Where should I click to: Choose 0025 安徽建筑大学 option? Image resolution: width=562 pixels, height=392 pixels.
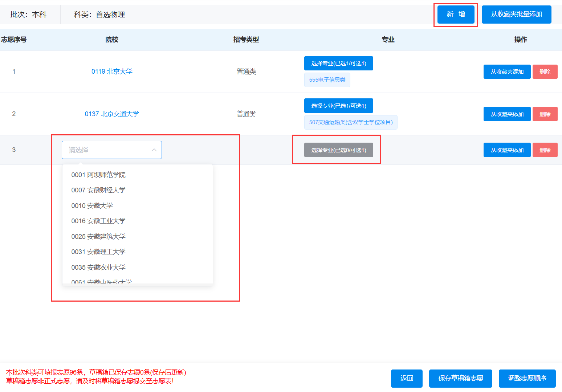point(98,237)
